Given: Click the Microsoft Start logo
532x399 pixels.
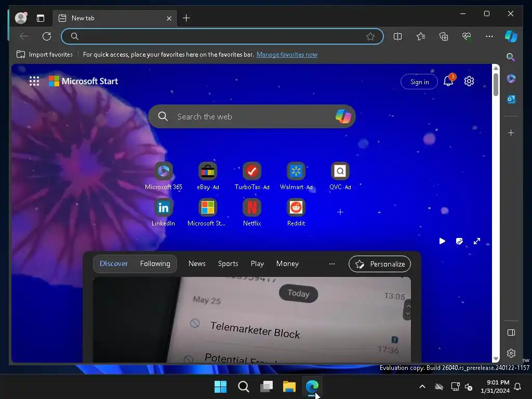Looking at the screenshot, I should coord(84,81).
